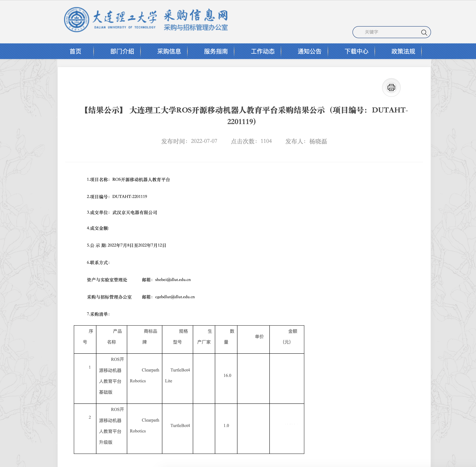Viewport: 476px width, 467px height.
Task: Click the 数量 table header
Action: [226, 340]
